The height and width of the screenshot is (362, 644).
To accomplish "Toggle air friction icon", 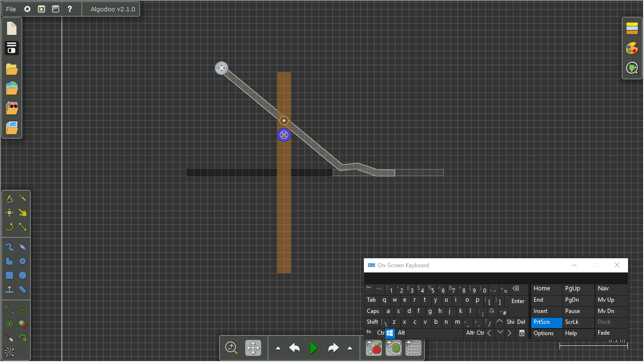I will [x=394, y=348].
